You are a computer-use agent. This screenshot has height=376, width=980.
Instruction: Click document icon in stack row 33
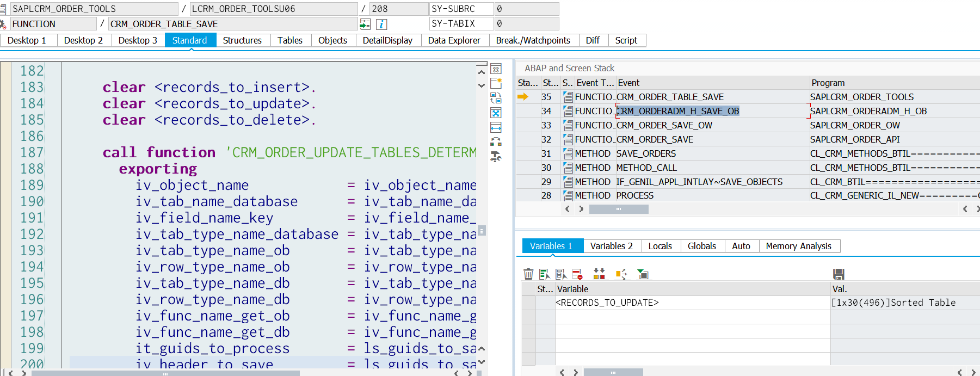pos(568,125)
